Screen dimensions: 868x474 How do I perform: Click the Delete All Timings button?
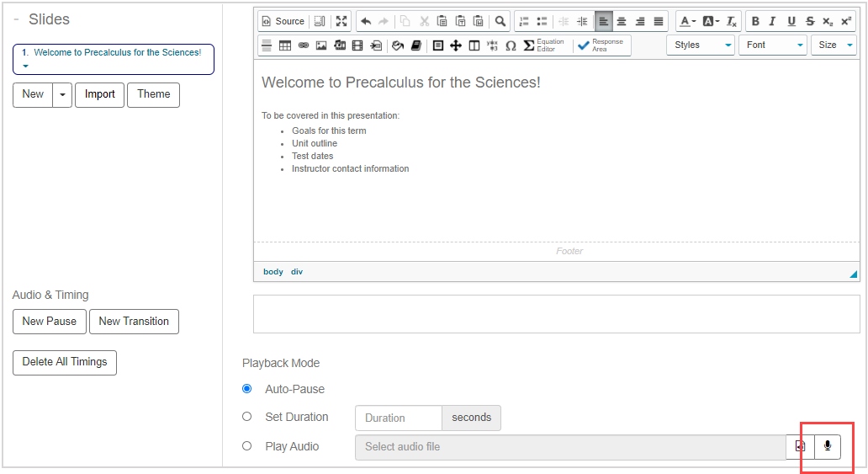click(x=65, y=362)
